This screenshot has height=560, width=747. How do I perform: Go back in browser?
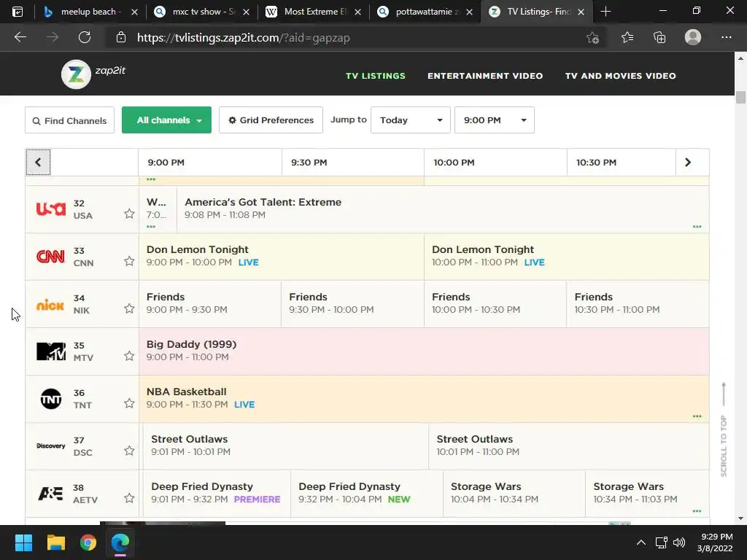[x=20, y=37]
